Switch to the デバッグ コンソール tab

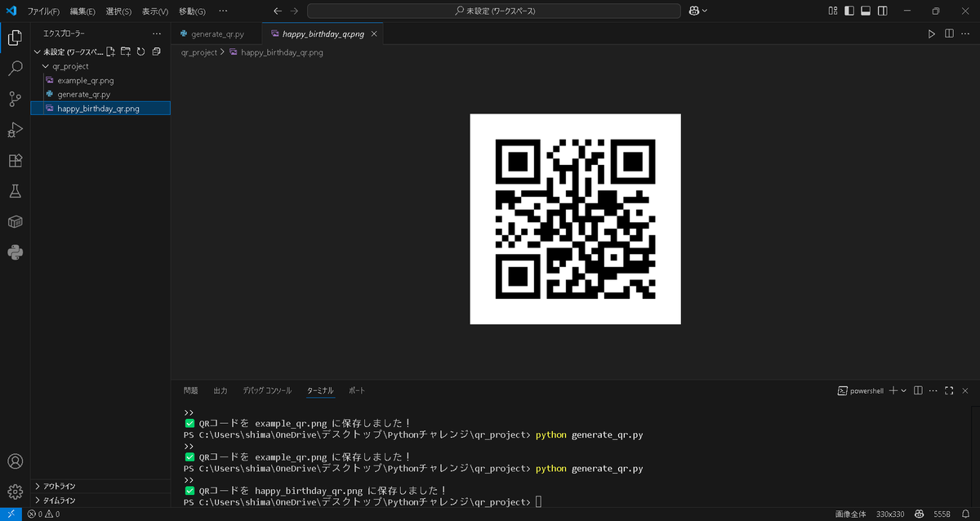[267, 391]
